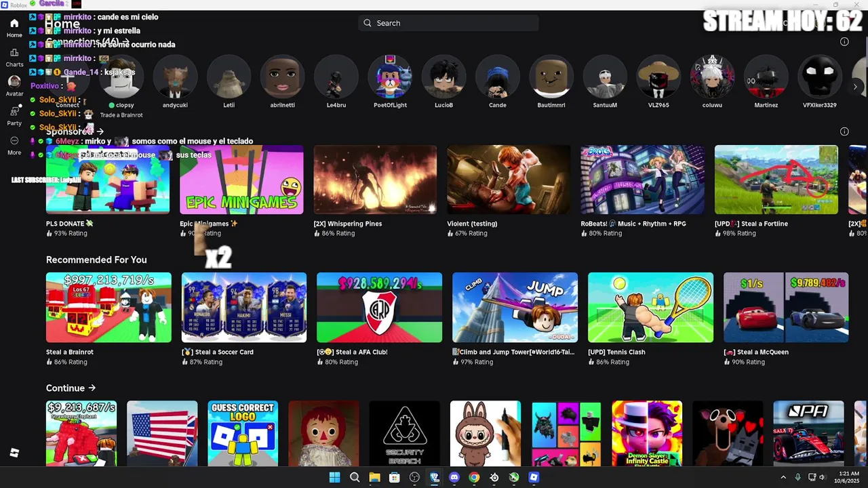Open the Continue section link

click(x=71, y=388)
